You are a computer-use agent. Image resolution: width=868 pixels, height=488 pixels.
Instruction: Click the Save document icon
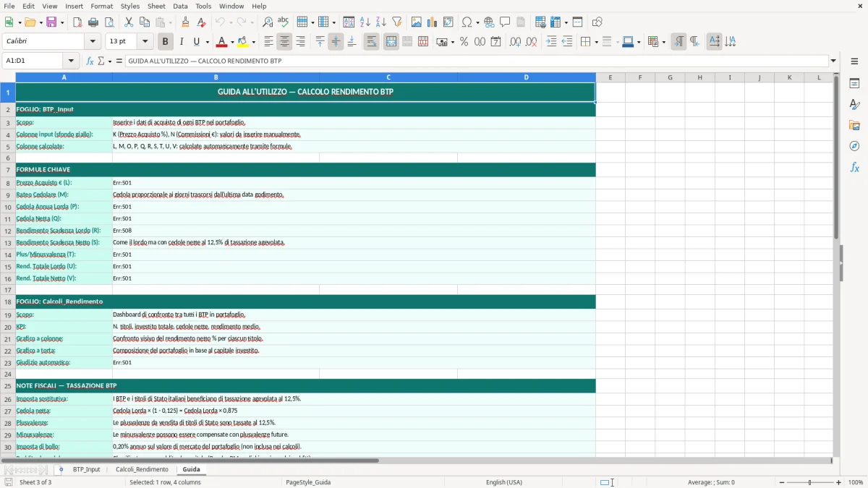[x=51, y=22]
